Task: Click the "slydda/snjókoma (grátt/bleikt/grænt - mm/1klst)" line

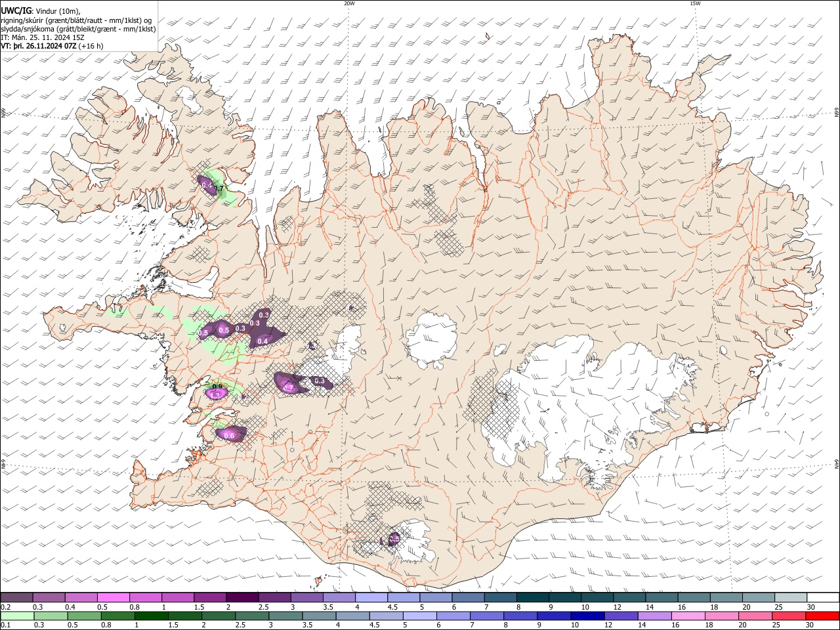Action: (78, 29)
